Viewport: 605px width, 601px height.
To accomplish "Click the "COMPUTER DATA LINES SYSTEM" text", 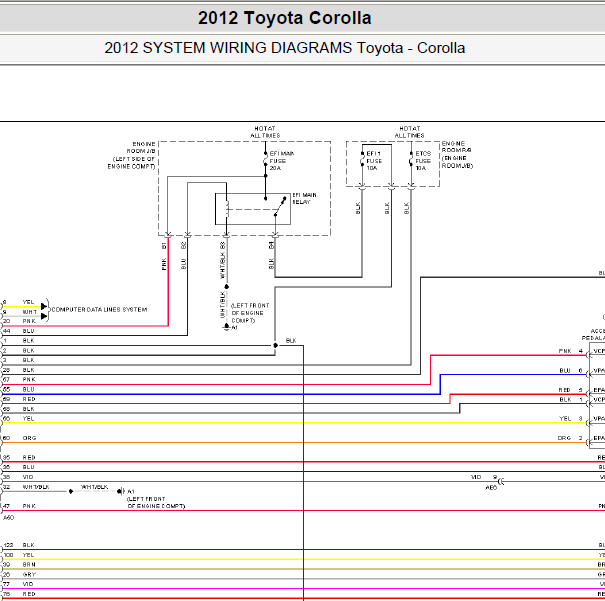I will point(99,309).
